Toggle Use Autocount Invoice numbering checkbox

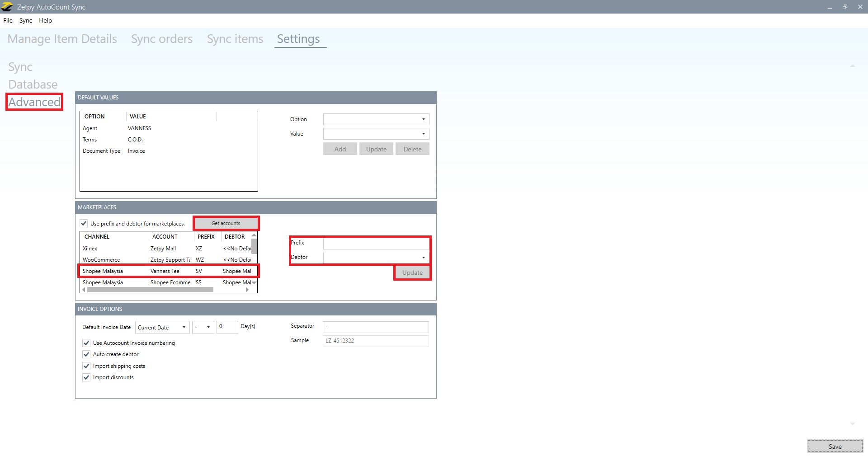pos(86,343)
